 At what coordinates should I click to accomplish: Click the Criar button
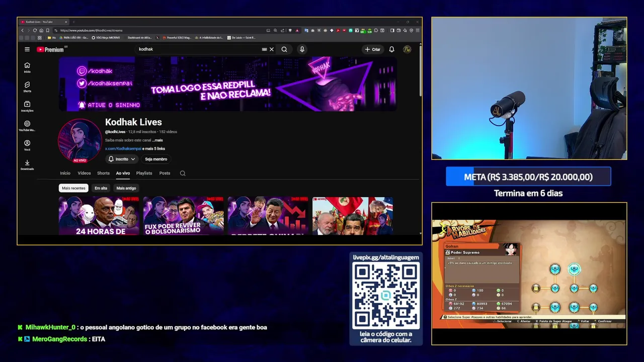pyautogui.click(x=373, y=49)
